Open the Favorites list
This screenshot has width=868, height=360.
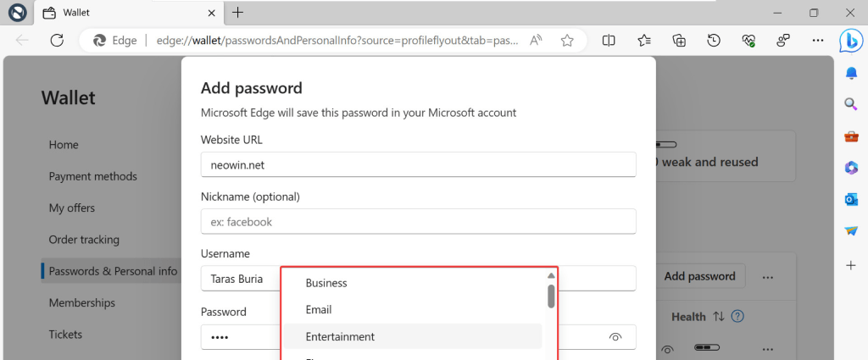coord(644,41)
